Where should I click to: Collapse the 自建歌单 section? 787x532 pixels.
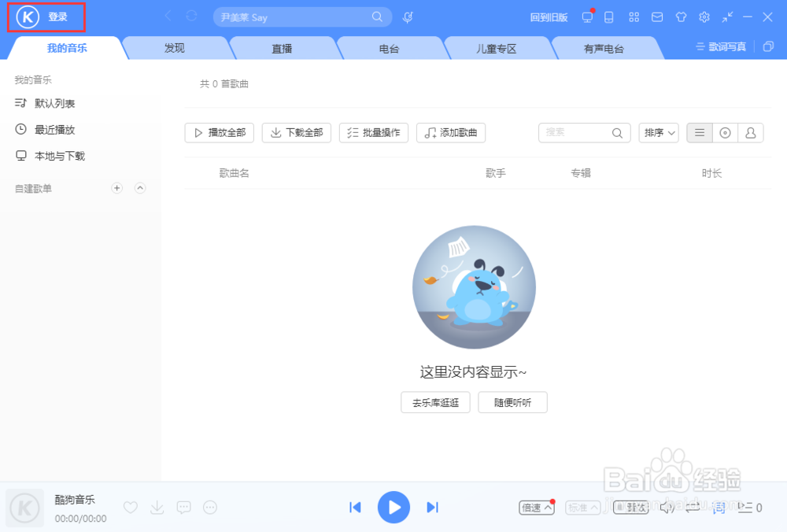[140, 188]
